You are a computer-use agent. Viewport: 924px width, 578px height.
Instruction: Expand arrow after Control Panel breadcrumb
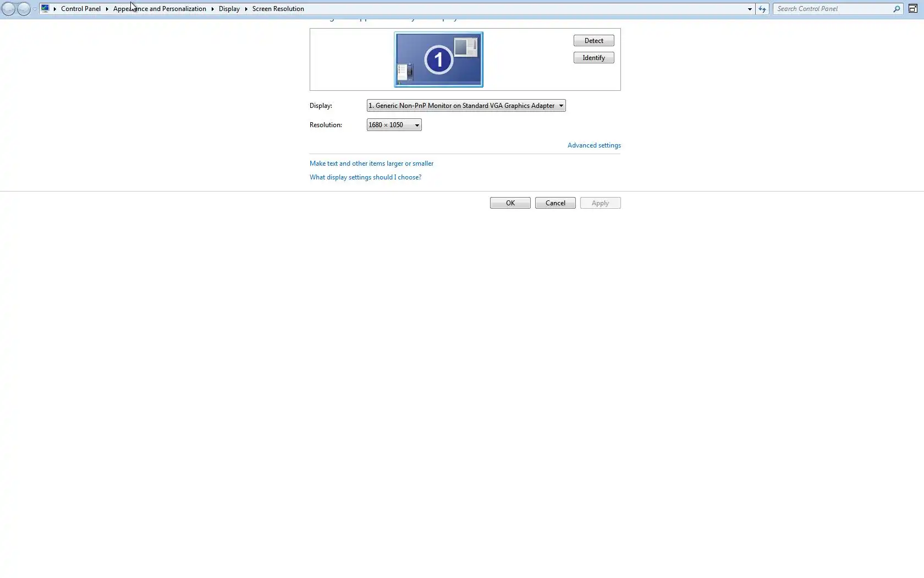pos(107,9)
